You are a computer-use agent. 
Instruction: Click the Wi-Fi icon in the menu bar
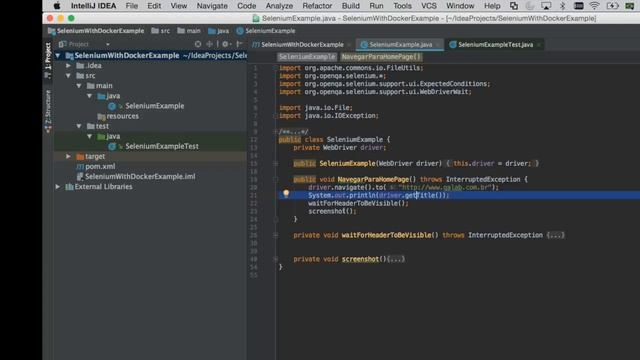tap(594, 6)
